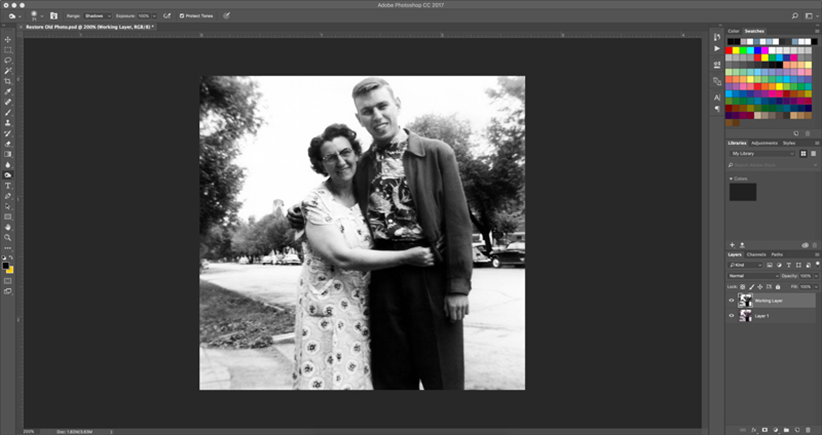The height and width of the screenshot is (435, 822).
Task: Open the My Library dropdown
Action: click(763, 154)
